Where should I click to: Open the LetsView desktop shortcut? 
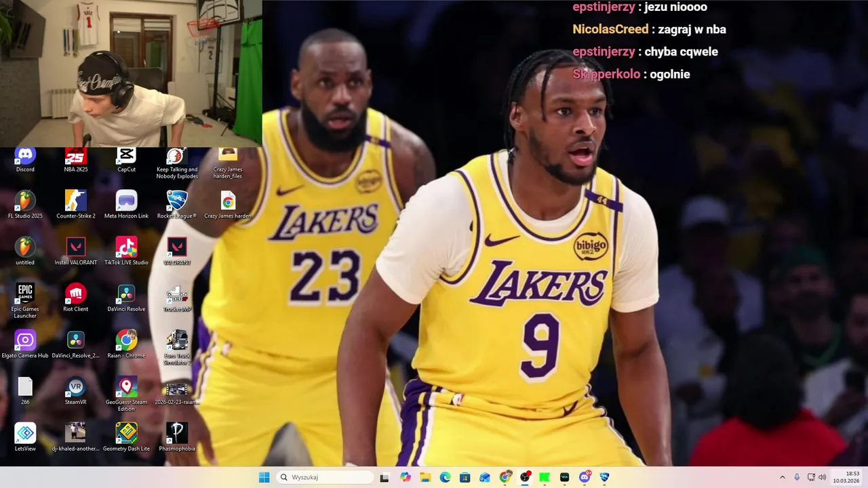tap(25, 437)
